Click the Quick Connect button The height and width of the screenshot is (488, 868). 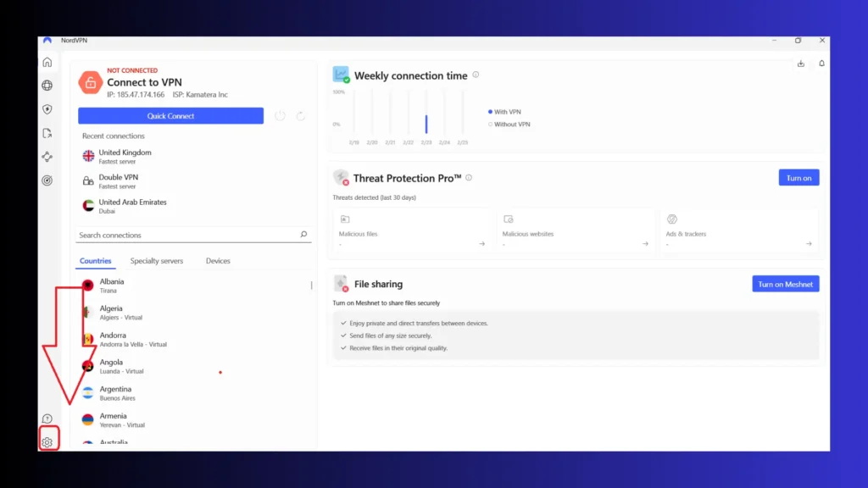(170, 115)
